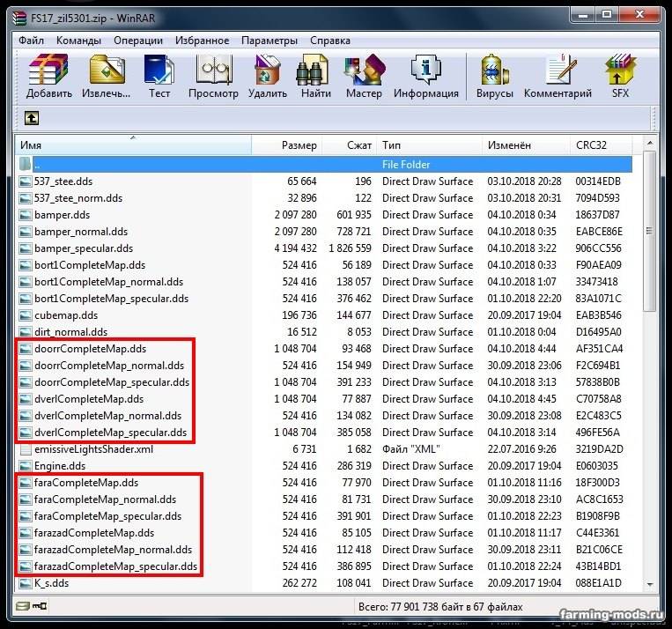Click file icon of dirt_normal.dds
The width and height of the screenshot is (672, 629).
(26, 332)
